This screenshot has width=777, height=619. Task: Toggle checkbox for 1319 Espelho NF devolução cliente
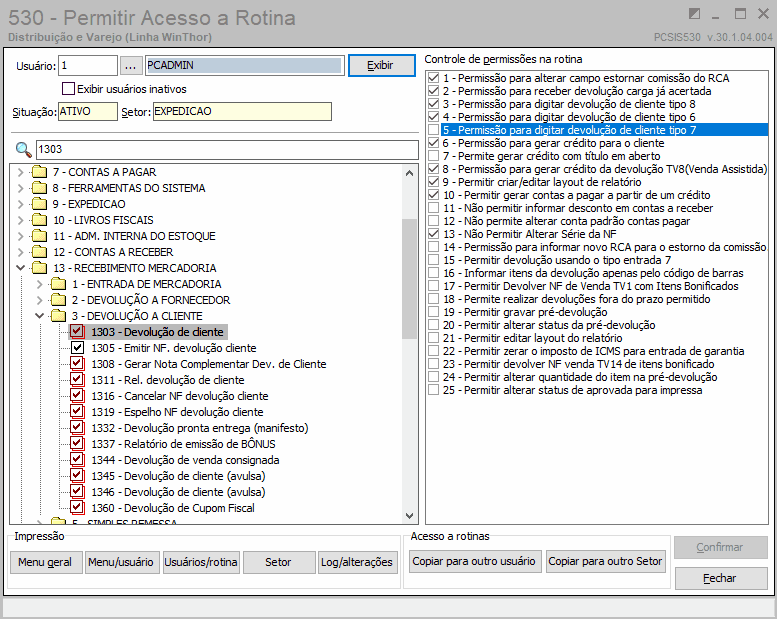77,411
